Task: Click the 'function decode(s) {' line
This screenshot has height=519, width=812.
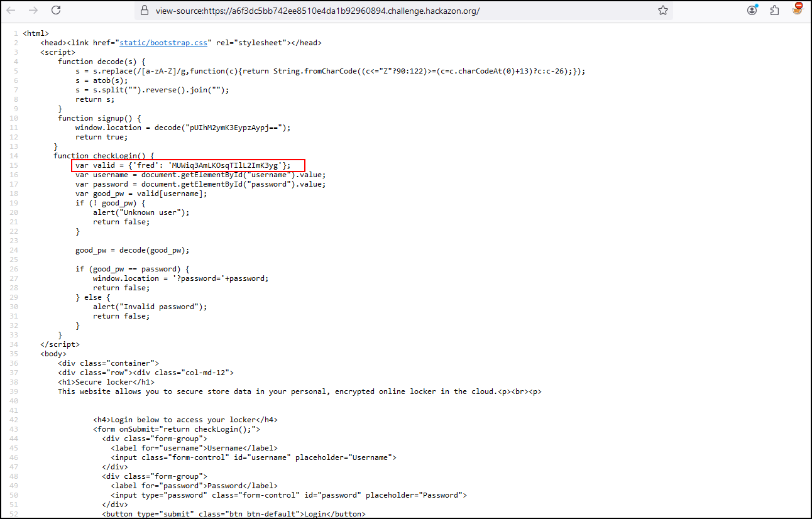Action: click(x=102, y=62)
